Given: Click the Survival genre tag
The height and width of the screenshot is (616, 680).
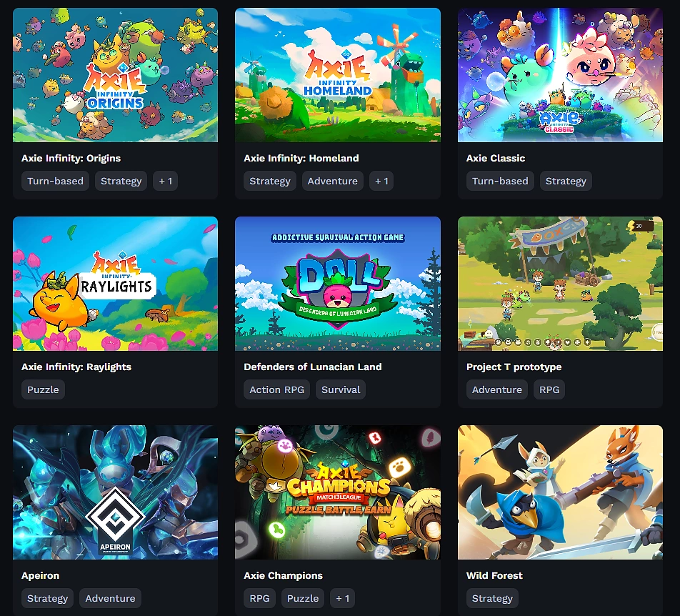Looking at the screenshot, I should 341,389.
